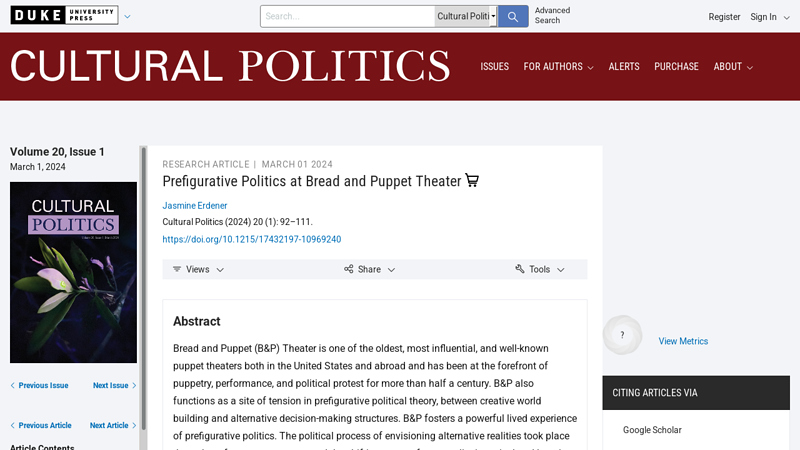Open Advanced Search
This screenshot has width=800, height=450.
click(x=552, y=15)
